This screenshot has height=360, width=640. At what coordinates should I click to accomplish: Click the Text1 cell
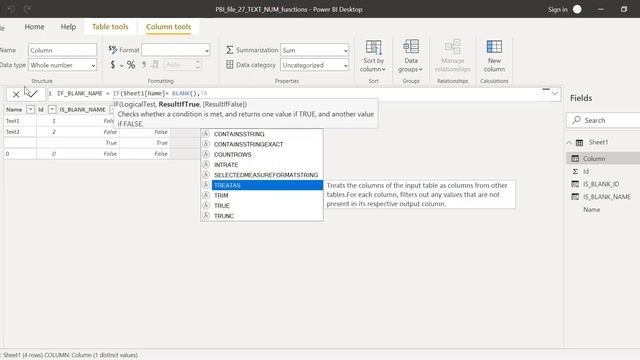tap(20, 121)
